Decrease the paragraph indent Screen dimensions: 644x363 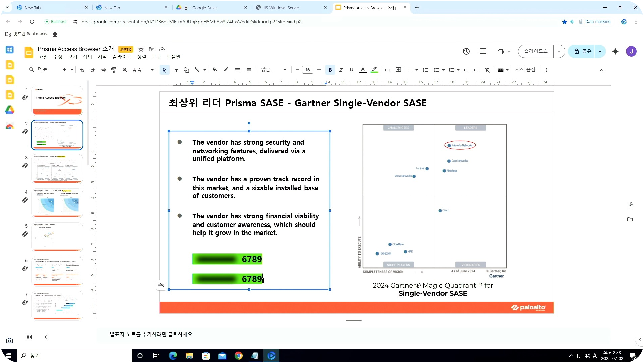466,70
